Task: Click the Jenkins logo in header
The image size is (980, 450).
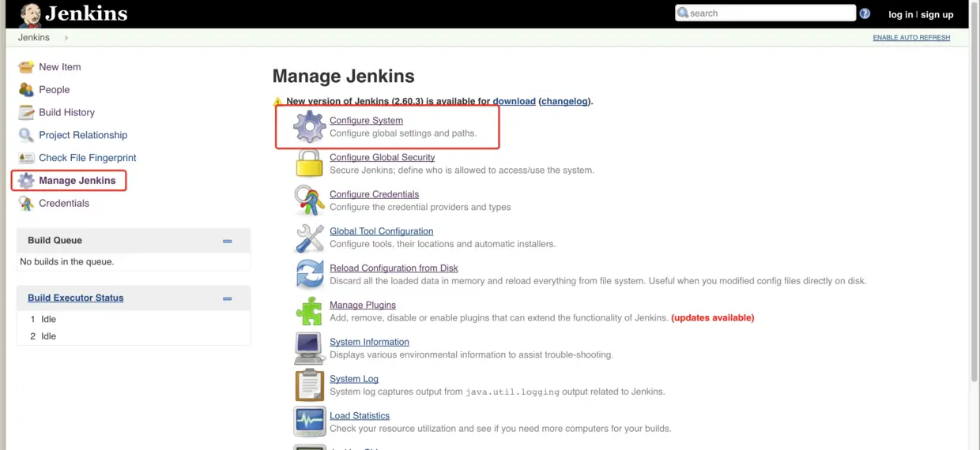Action: [73, 14]
